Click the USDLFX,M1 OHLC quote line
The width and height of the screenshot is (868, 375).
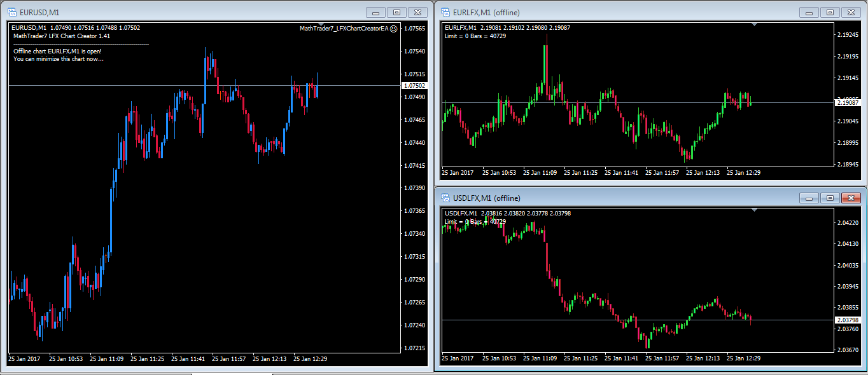pyautogui.click(x=508, y=213)
